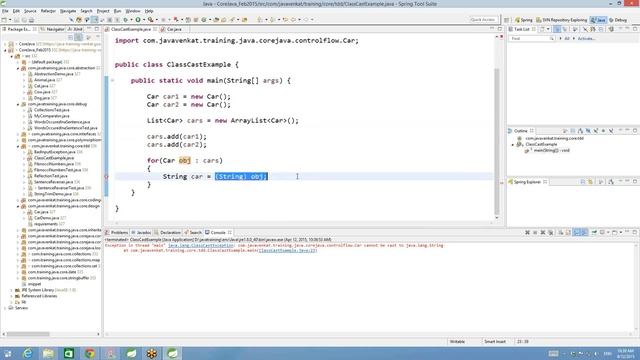The height and width of the screenshot is (360, 640).
Task: Click the New file toolbar icon
Action: pyautogui.click(x=4, y=20)
